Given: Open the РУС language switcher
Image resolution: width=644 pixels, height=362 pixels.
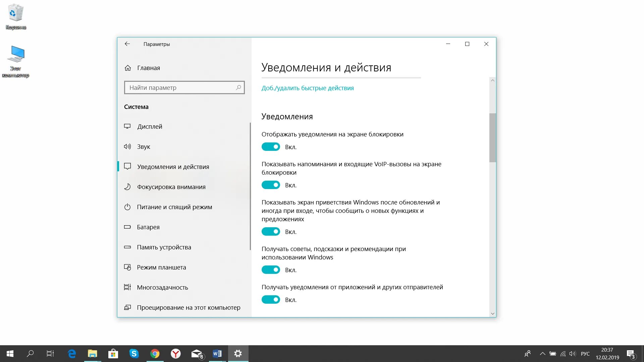Looking at the screenshot, I should point(585,353).
